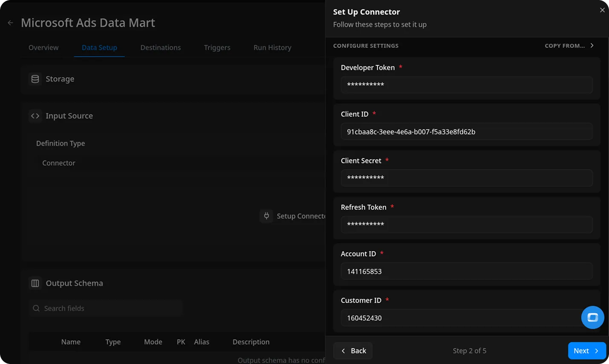Click the Storage database icon
The height and width of the screenshot is (364, 609).
click(x=35, y=79)
